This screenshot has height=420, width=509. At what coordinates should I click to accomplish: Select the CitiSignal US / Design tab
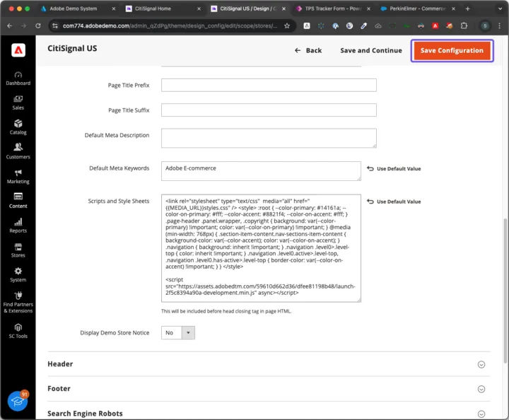pyautogui.click(x=247, y=8)
